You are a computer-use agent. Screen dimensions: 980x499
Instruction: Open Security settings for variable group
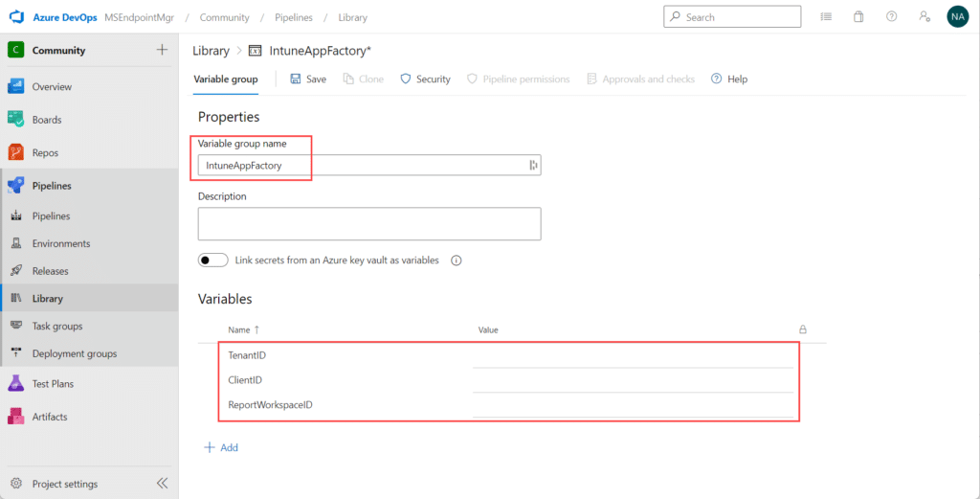click(x=425, y=79)
